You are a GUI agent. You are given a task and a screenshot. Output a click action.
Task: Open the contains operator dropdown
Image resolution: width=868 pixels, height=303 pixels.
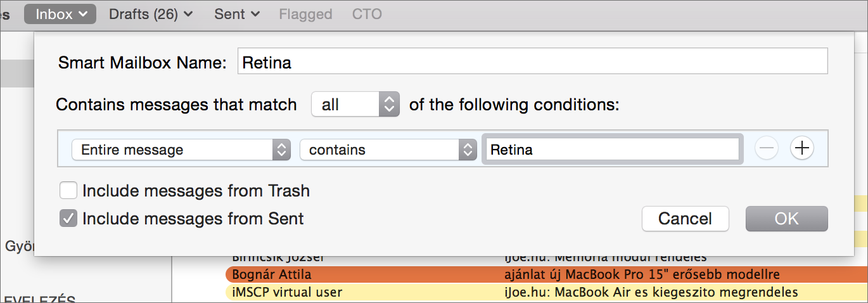click(x=388, y=150)
